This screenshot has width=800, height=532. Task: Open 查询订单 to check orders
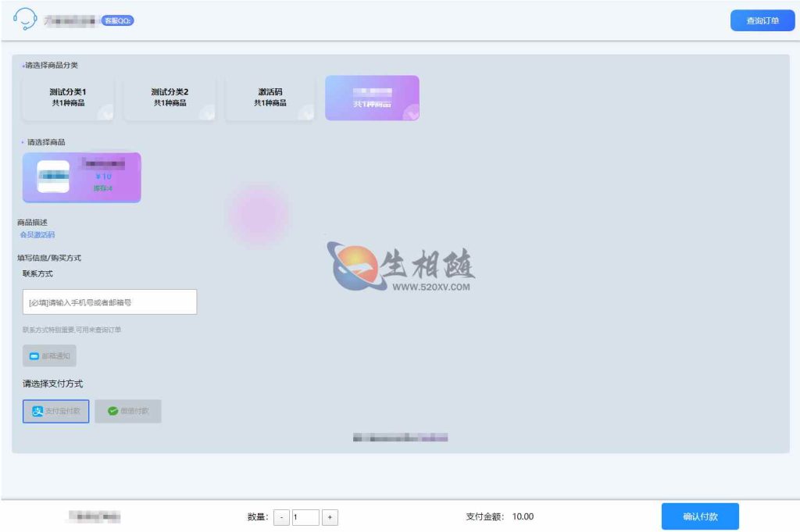coord(762,20)
